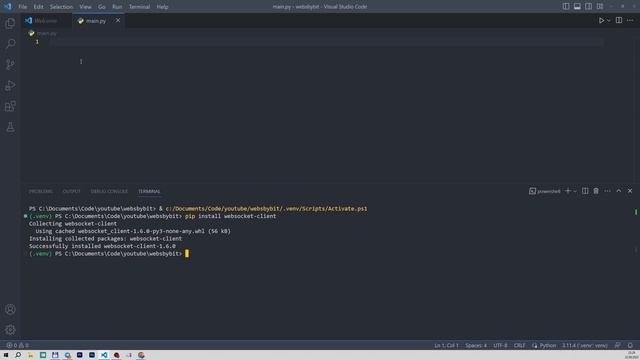Open the Edit menu
This screenshot has height=360, width=640.
(38, 7)
